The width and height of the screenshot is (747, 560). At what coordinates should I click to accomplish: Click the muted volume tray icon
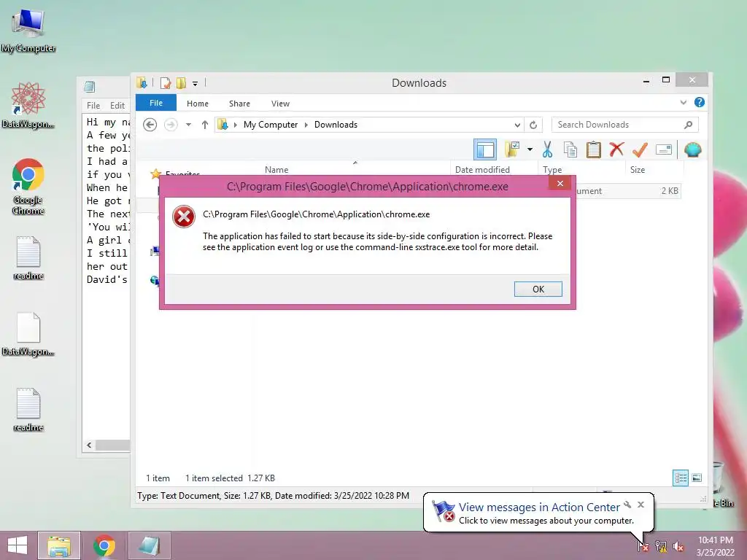[x=678, y=546]
